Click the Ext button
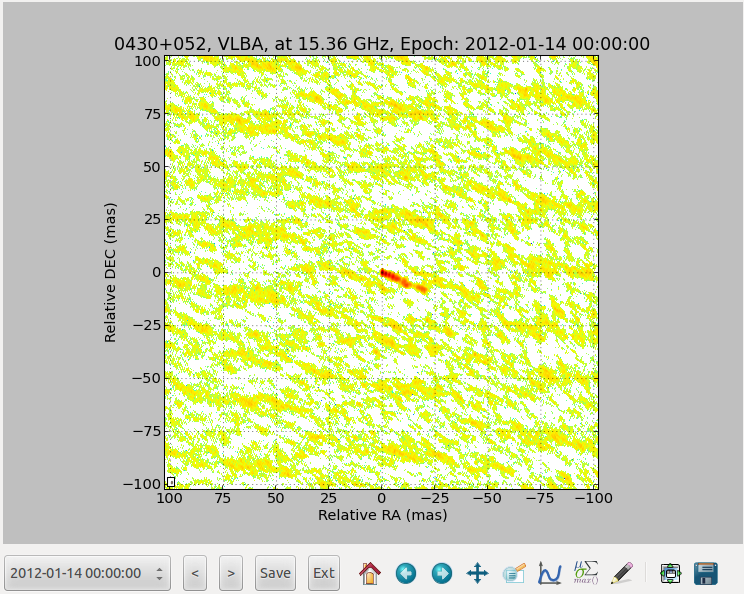The width and height of the screenshot is (744, 594). point(324,573)
